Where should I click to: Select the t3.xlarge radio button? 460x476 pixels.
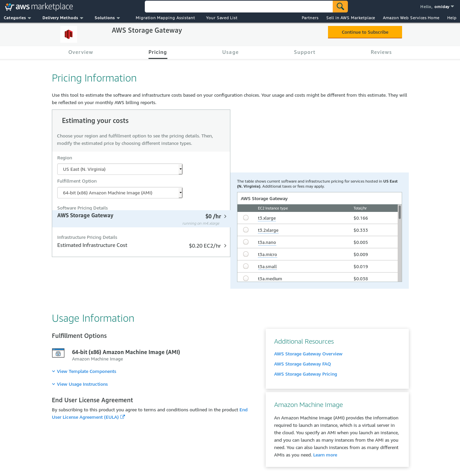tap(246, 218)
